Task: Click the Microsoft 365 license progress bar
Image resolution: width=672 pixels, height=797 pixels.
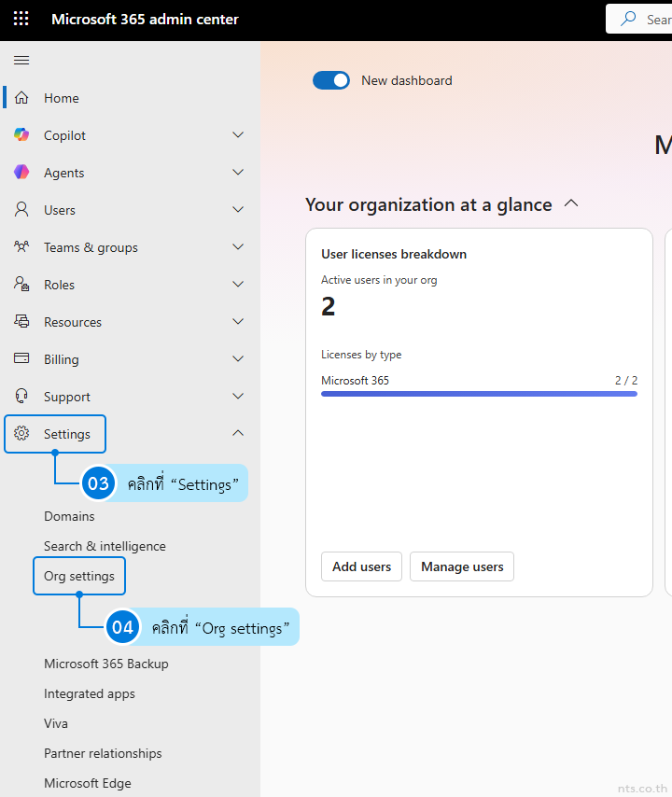Action: tap(479, 394)
